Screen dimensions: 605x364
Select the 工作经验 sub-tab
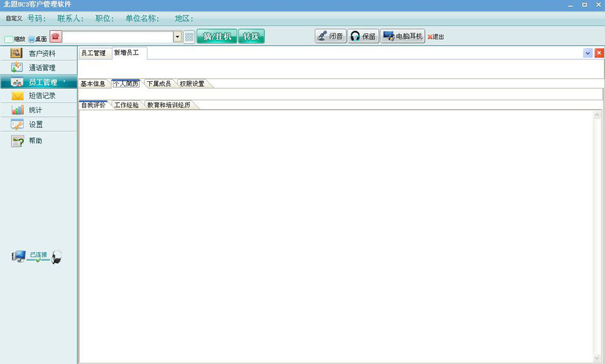point(127,105)
